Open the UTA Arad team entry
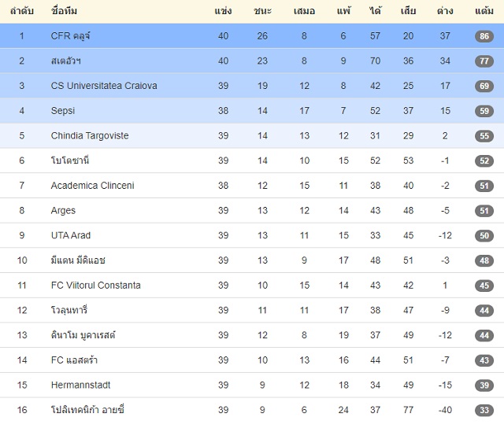The image size is (504, 428). pos(71,235)
